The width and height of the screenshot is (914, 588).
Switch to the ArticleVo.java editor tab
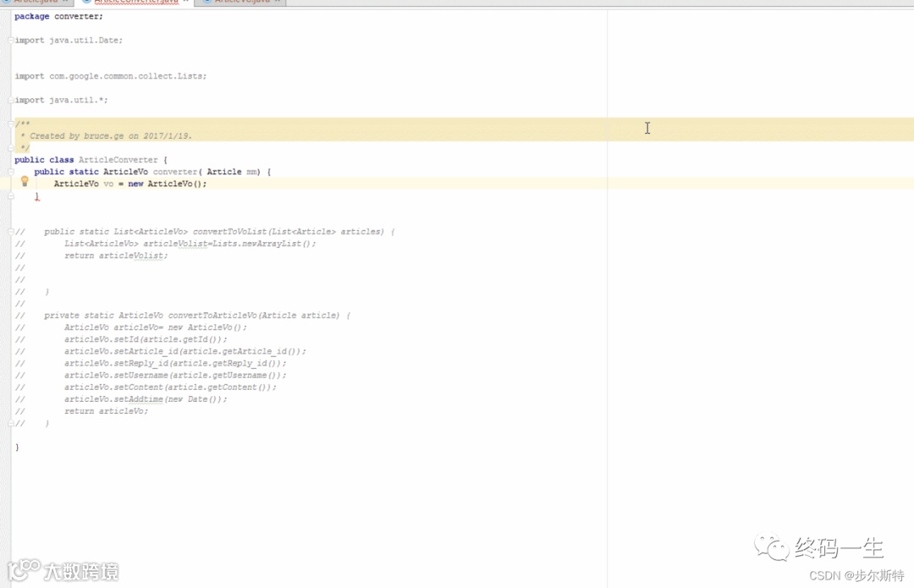coord(242,2)
